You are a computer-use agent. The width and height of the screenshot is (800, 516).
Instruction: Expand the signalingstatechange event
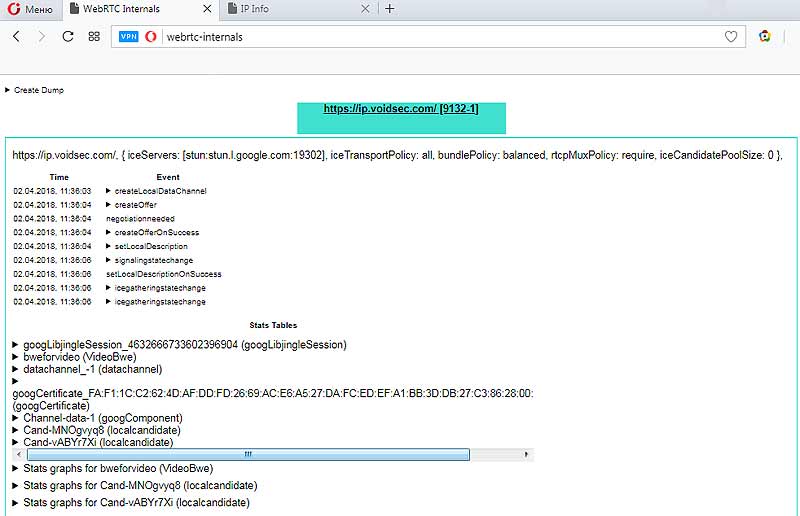coord(149,260)
